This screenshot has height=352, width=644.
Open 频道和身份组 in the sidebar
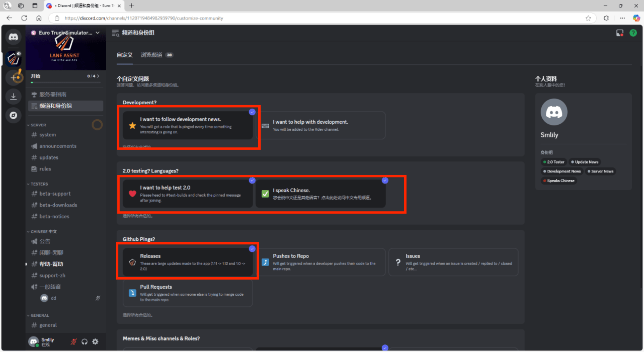coord(66,106)
